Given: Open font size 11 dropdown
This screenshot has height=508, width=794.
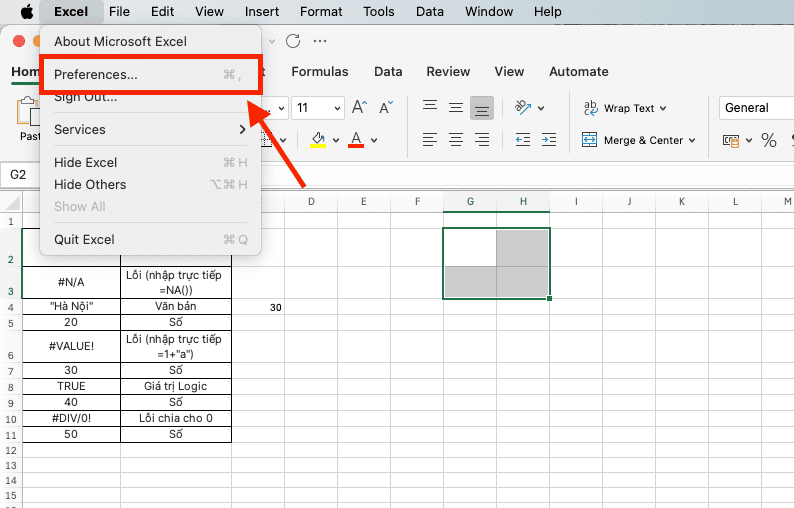Looking at the screenshot, I should pyautogui.click(x=337, y=108).
